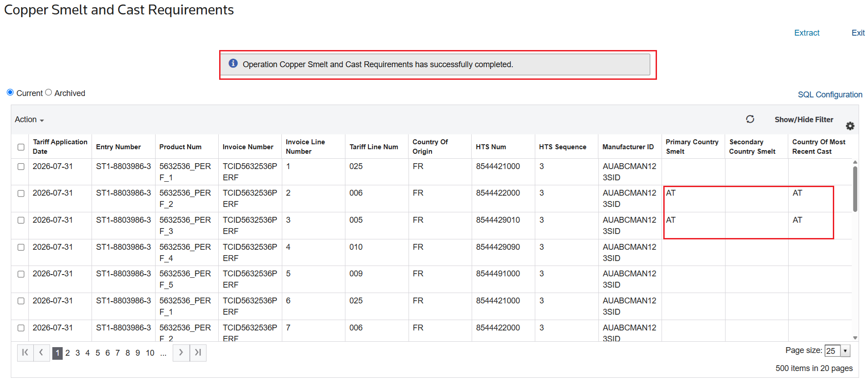Screen dimensions: 868x385
Task: Go to page 3
Action: click(78, 353)
